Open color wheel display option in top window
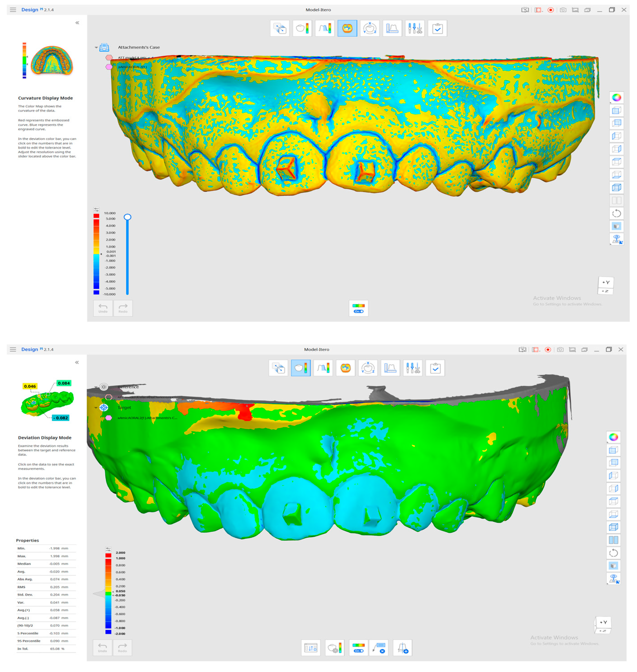The height and width of the screenshot is (672, 637). (x=616, y=98)
